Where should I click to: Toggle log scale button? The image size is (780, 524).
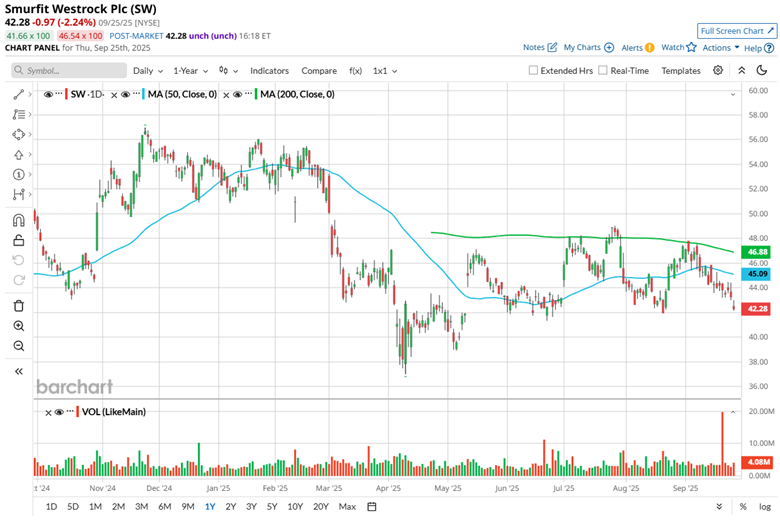[x=765, y=507]
